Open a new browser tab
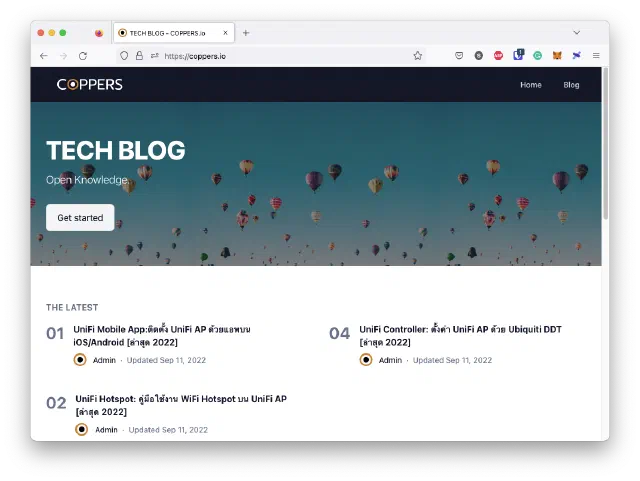Image resolution: width=640 pixels, height=481 pixels. pyautogui.click(x=246, y=33)
